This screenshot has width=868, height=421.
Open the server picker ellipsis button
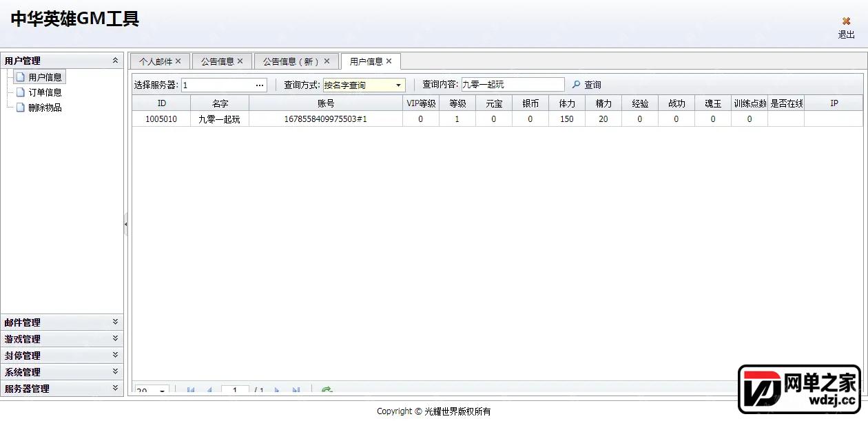tap(260, 85)
